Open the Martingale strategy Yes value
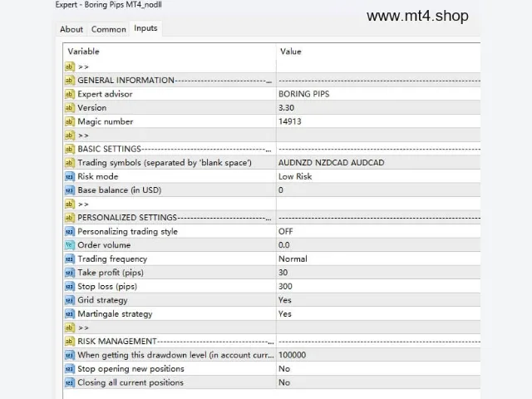Image resolution: width=532 pixels, height=399 pixels. [284, 314]
